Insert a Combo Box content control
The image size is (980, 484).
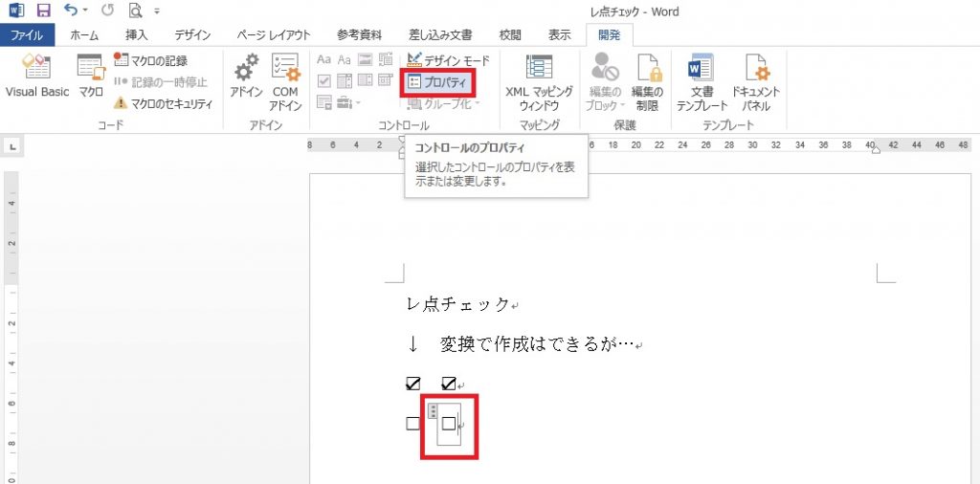coord(345,80)
